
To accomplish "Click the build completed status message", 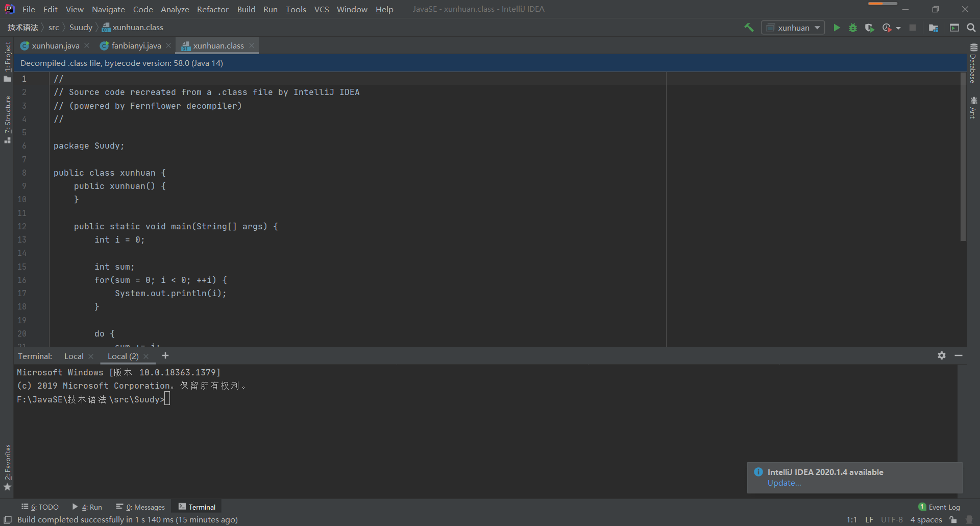I will click(x=128, y=520).
